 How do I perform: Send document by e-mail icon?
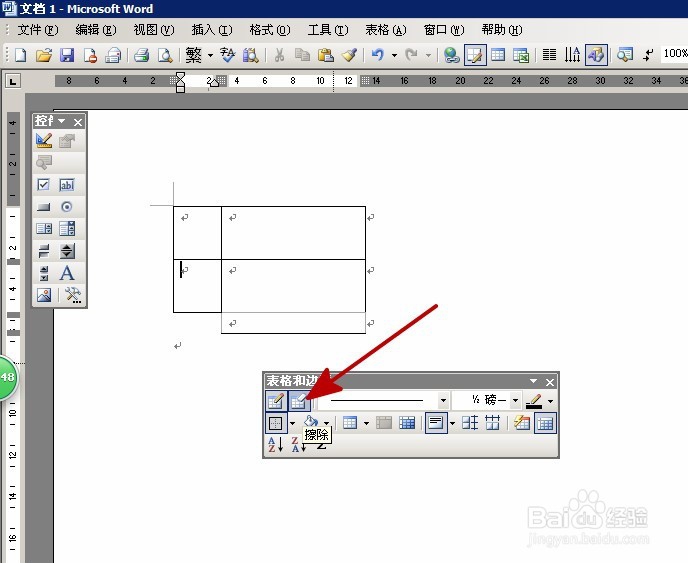tap(113, 55)
